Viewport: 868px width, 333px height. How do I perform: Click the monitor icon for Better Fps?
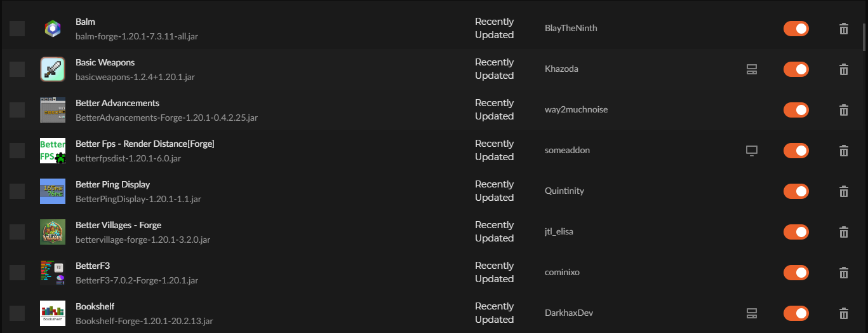point(752,151)
